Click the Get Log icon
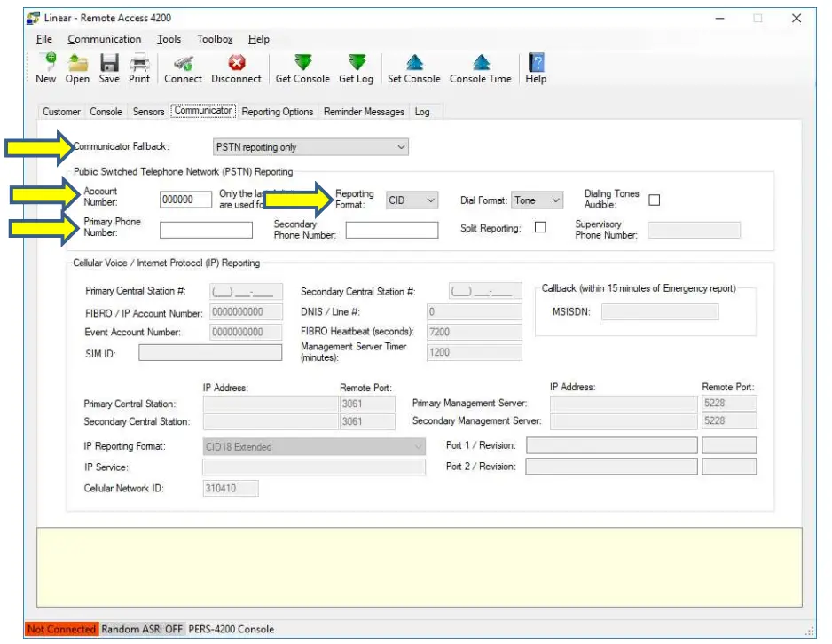Image resolution: width=832 pixels, height=644 pixels. pyautogui.click(x=356, y=67)
